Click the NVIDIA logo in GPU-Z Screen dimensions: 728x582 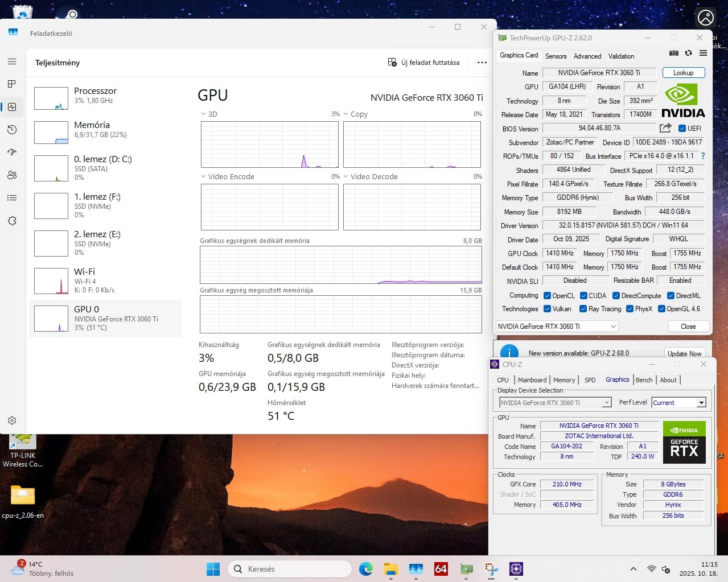point(683,101)
